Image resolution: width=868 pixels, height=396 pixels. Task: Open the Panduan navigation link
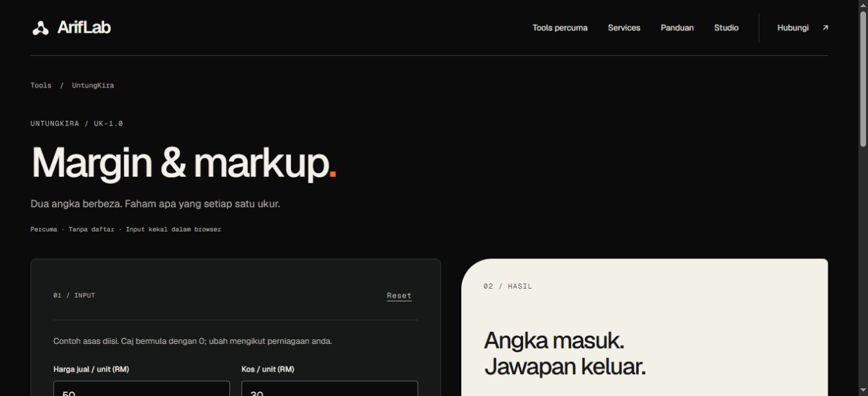677,28
